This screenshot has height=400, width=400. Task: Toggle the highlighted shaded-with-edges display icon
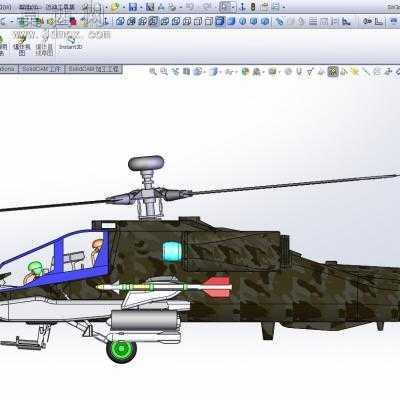pyautogui.click(x=220, y=22)
